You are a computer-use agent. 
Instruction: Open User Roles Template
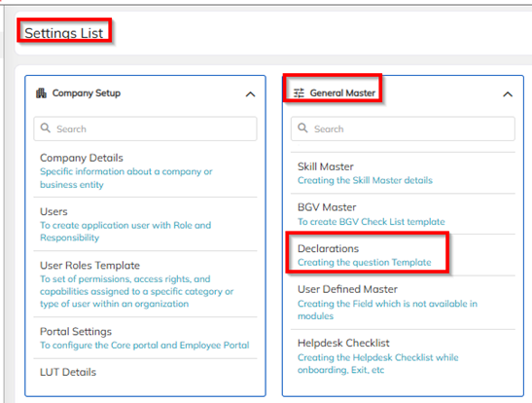click(145, 284)
